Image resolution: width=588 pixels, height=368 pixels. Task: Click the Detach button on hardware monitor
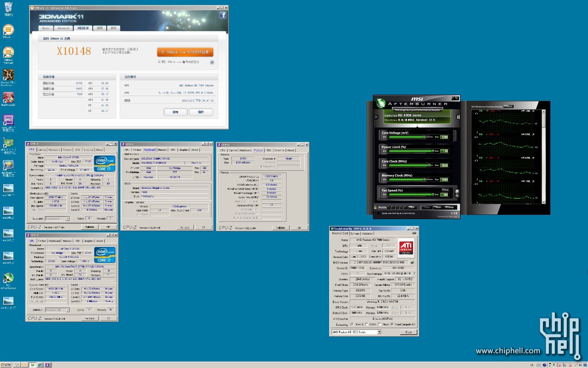pyautogui.click(x=508, y=106)
